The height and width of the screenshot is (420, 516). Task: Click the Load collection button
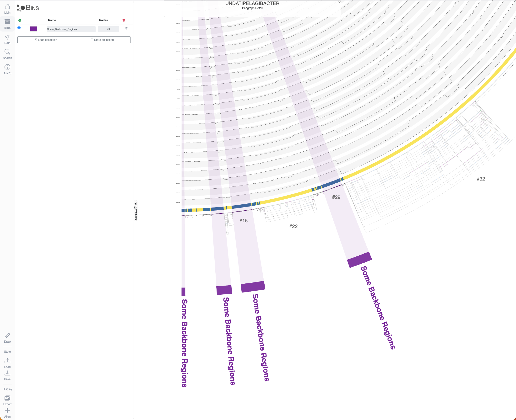[46, 40]
